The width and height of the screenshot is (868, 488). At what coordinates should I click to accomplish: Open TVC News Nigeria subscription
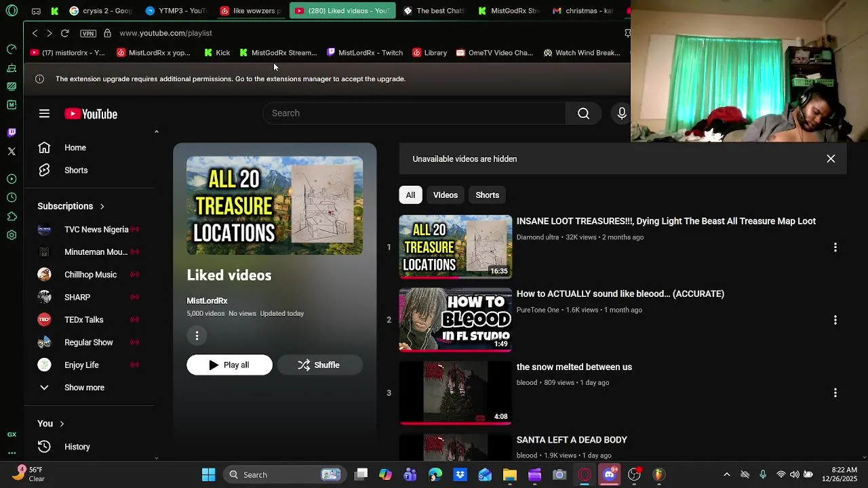pyautogui.click(x=90, y=230)
